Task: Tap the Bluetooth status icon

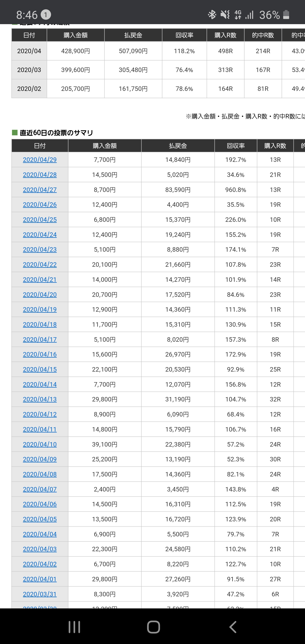Action: click(x=212, y=15)
